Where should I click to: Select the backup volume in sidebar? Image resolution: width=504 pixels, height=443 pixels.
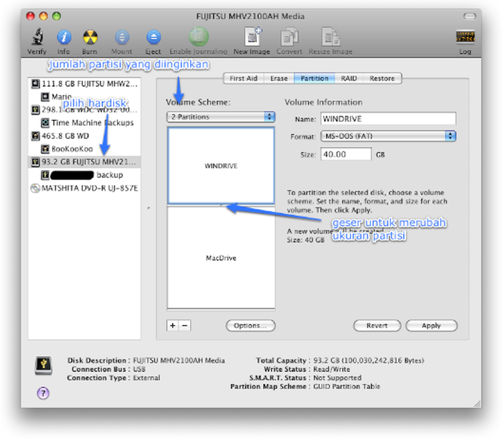pos(84,175)
